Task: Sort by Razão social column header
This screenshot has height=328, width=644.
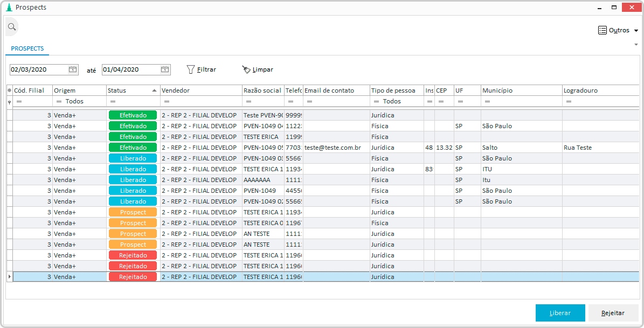Action: 264,90
